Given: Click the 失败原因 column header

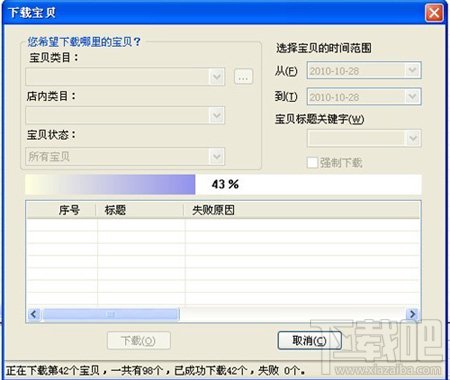Looking at the screenshot, I should coord(302,210).
